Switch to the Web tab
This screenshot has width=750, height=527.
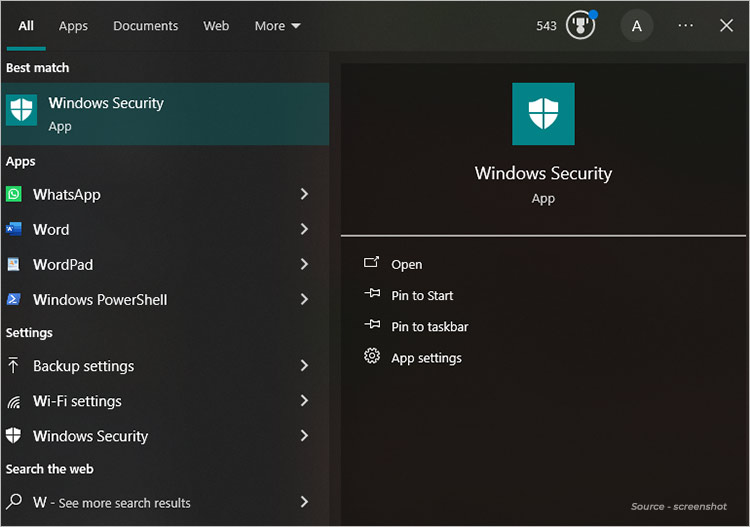point(216,26)
